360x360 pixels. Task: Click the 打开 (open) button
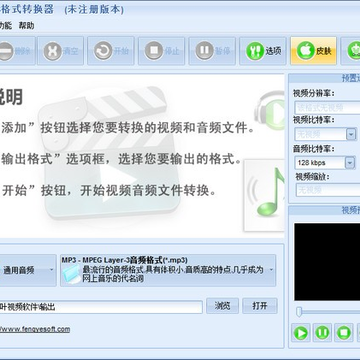pyautogui.click(x=260, y=306)
